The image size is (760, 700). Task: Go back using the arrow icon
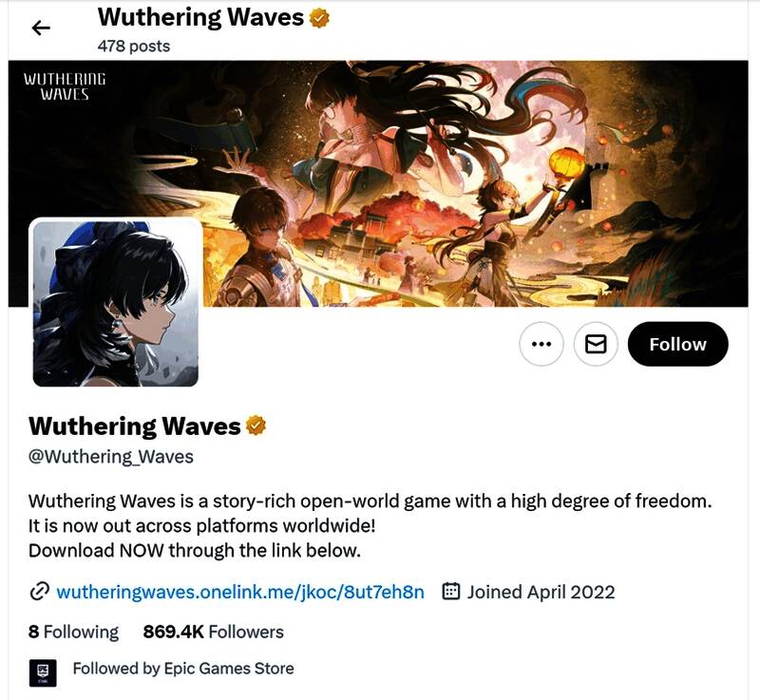tap(41, 28)
